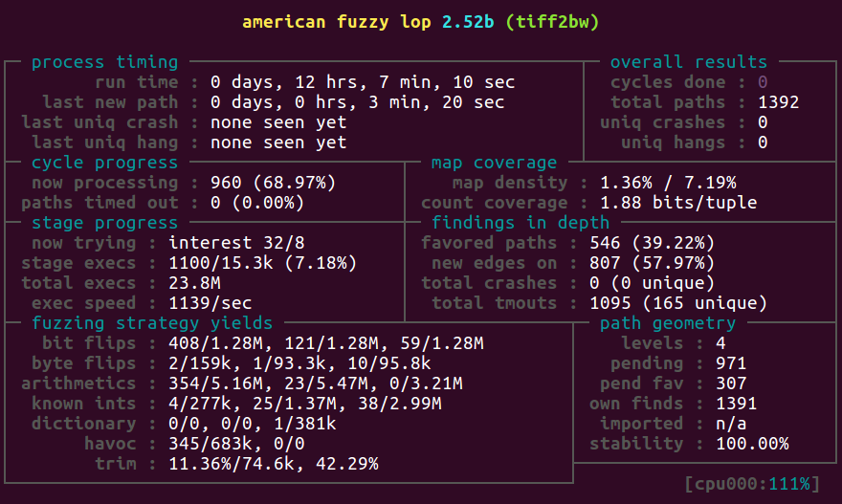Click the cycles done value '0'
Viewport: 842px width, 504px height.
[763, 82]
